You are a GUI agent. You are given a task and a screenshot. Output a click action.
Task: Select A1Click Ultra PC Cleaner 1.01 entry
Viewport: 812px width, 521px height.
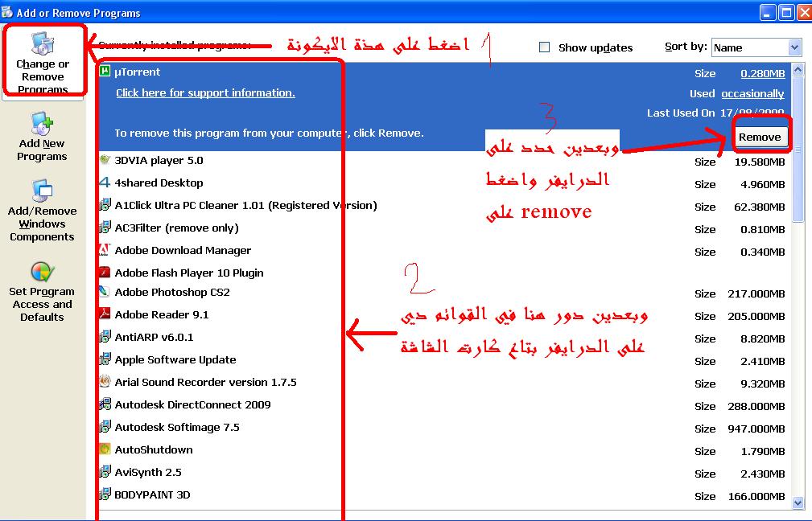(444, 206)
